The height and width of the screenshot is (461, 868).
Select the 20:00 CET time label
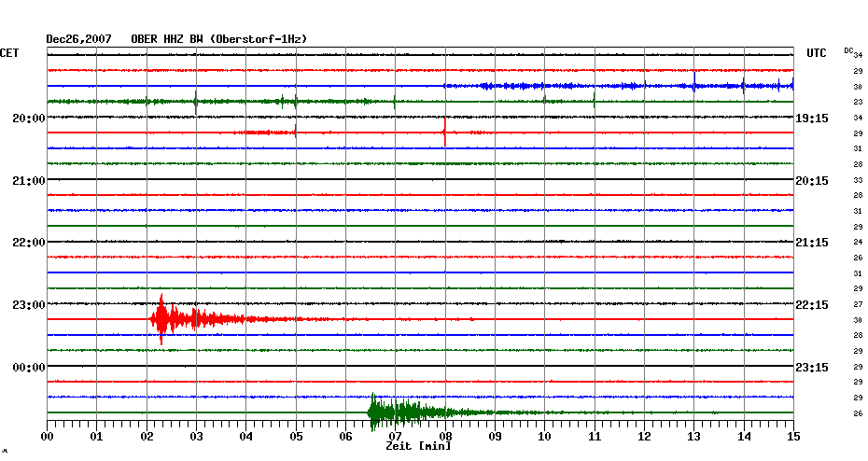(x=29, y=119)
